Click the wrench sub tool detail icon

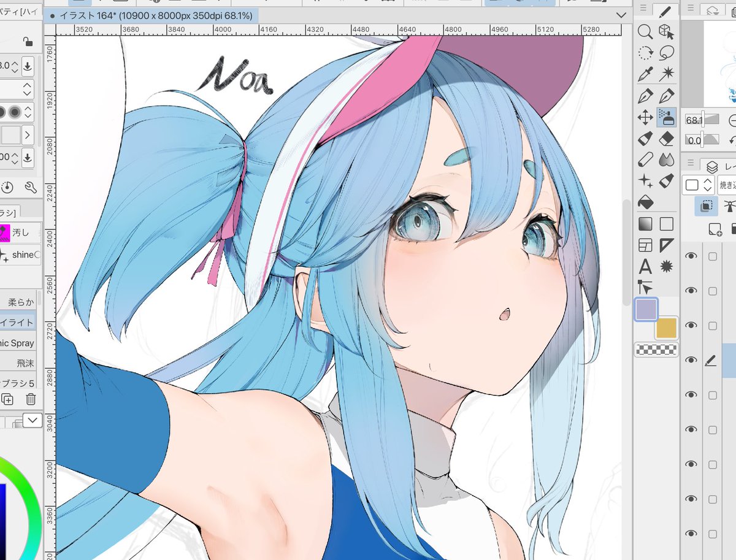click(x=31, y=187)
